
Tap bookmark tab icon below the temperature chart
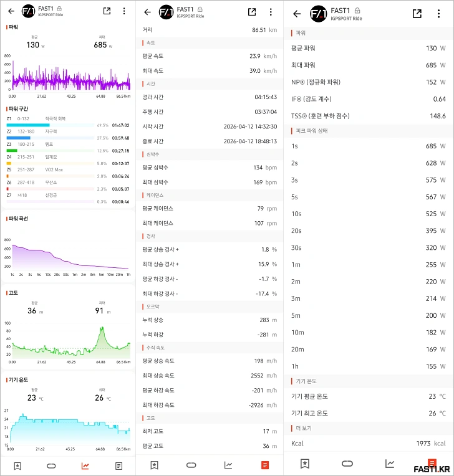point(17,465)
